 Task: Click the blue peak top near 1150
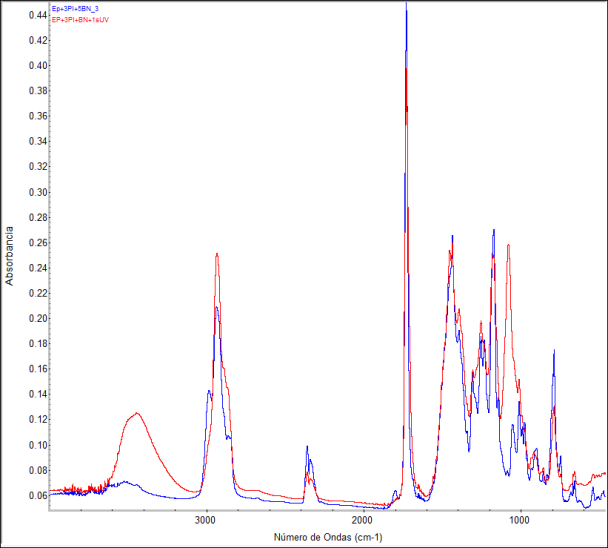pos(493,230)
